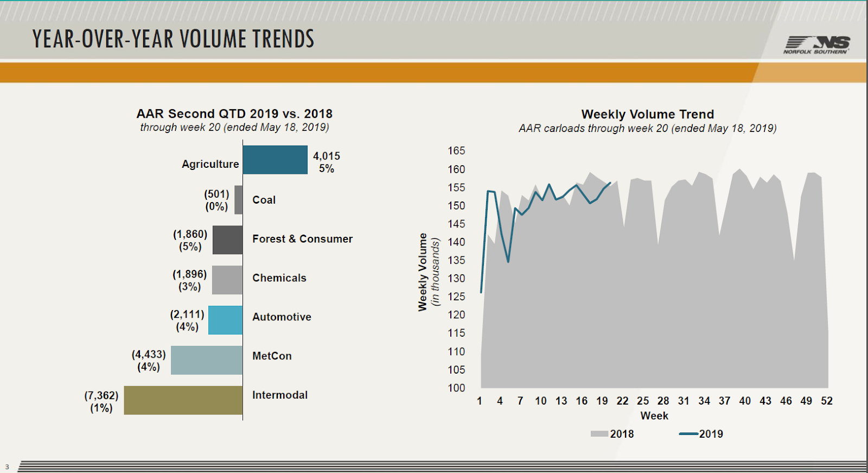Select the Chemicals bar

tap(227, 280)
